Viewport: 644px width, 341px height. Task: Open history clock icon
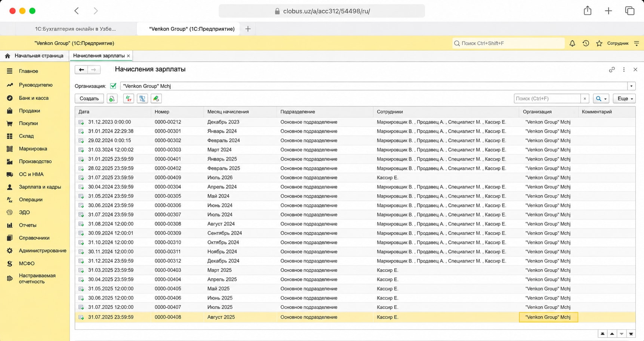pos(586,43)
